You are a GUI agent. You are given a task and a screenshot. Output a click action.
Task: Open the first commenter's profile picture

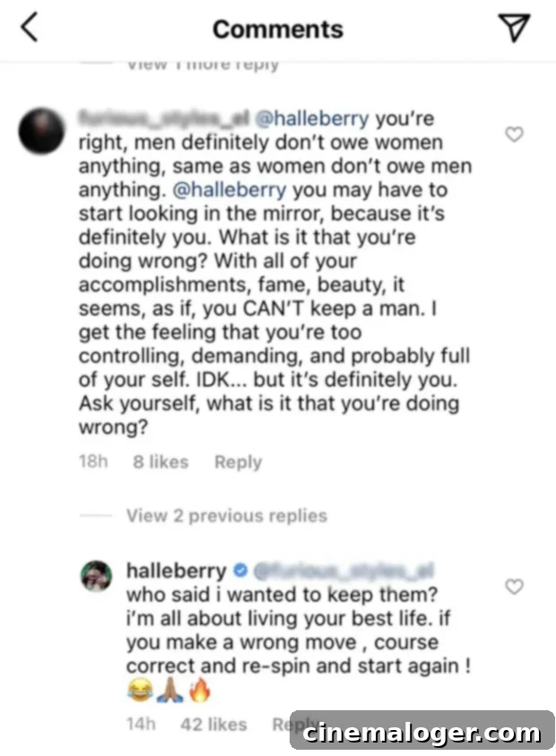click(41, 131)
